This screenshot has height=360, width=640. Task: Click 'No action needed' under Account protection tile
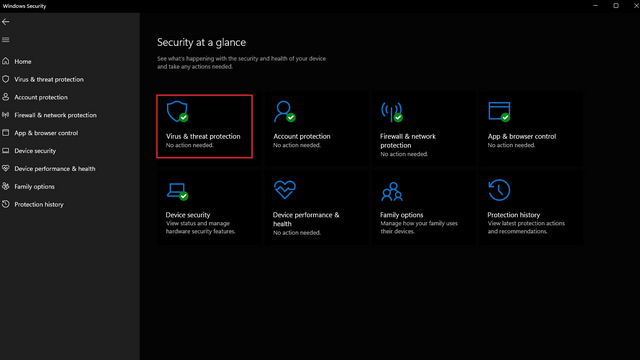297,145
